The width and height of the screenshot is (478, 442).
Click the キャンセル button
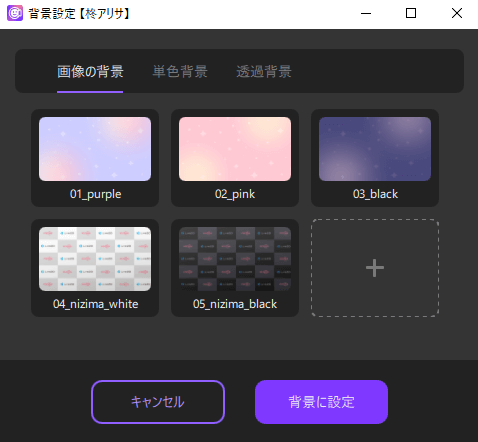[158, 402]
